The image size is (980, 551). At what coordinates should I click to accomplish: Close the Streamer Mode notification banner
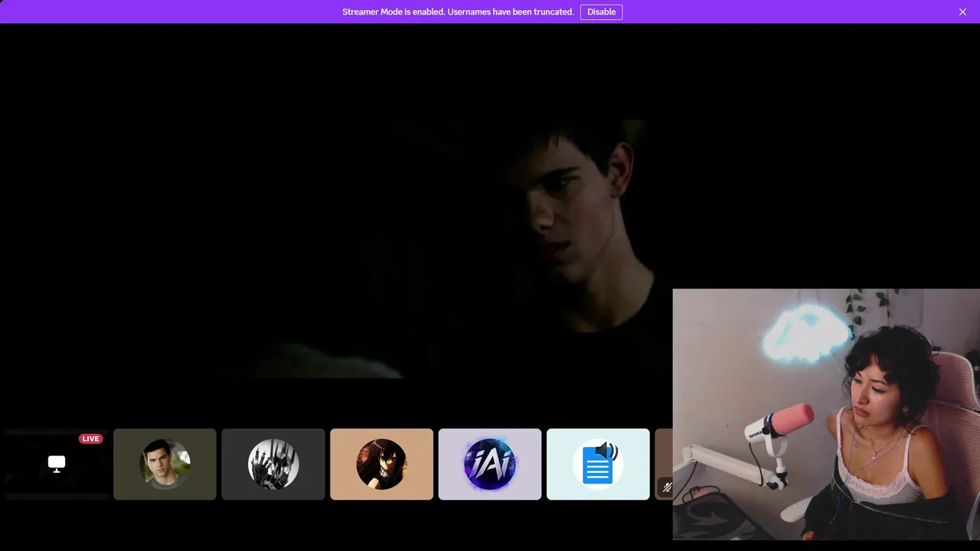pos(962,11)
